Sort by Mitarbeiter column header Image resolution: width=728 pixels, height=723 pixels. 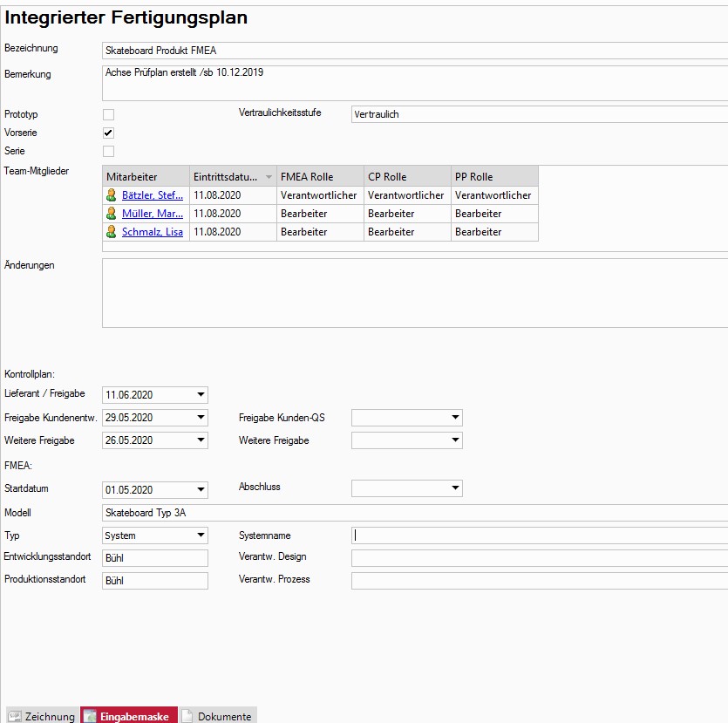(x=146, y=176)
